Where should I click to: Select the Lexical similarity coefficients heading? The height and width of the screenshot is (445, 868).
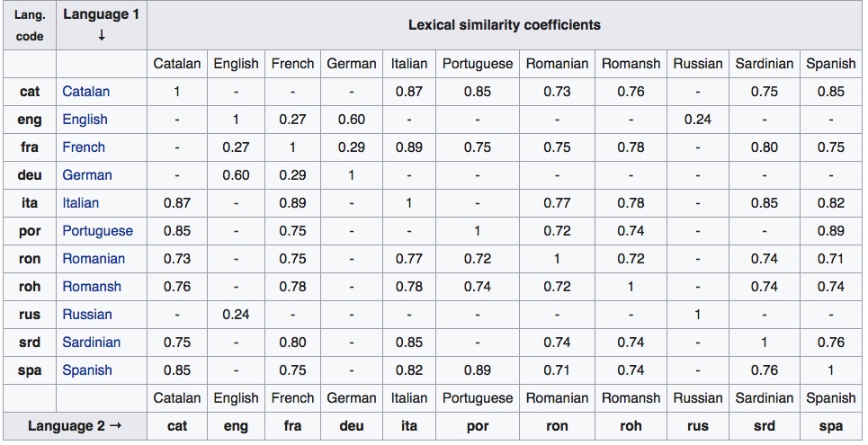coord(504,25)
